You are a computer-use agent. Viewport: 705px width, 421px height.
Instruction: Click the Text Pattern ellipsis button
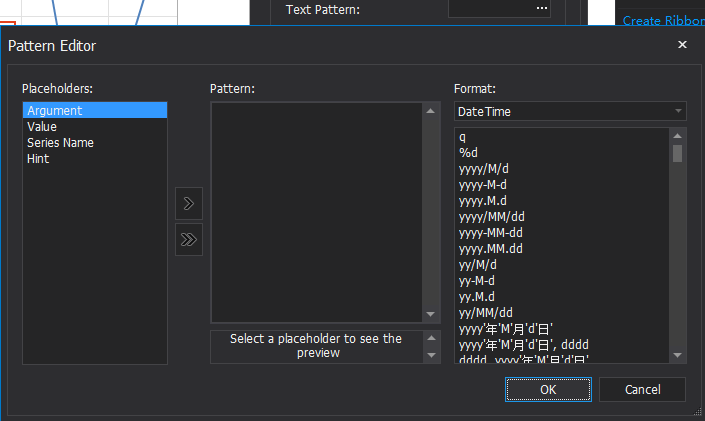click(542, 9)
